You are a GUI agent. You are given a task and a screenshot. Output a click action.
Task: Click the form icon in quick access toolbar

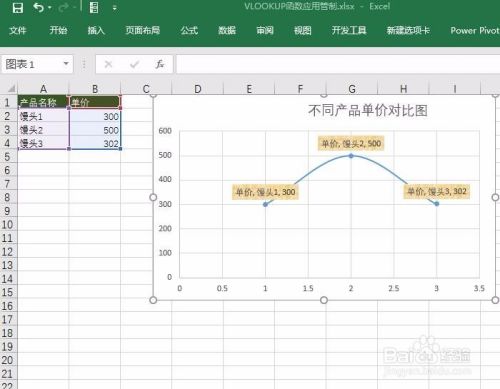point(94,7)
